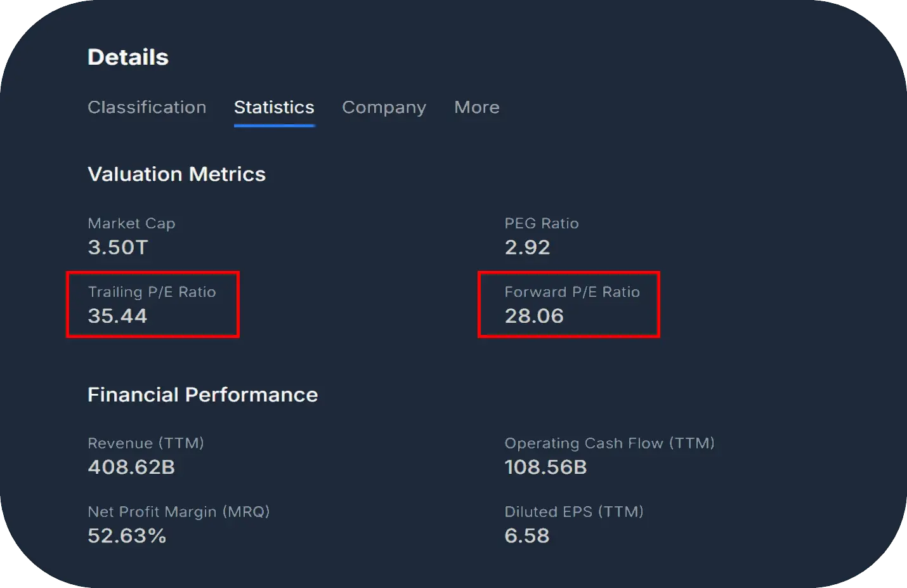Click the Net Profit Margin (MRQ) label
907x588 pixels.
coord(178,511)
